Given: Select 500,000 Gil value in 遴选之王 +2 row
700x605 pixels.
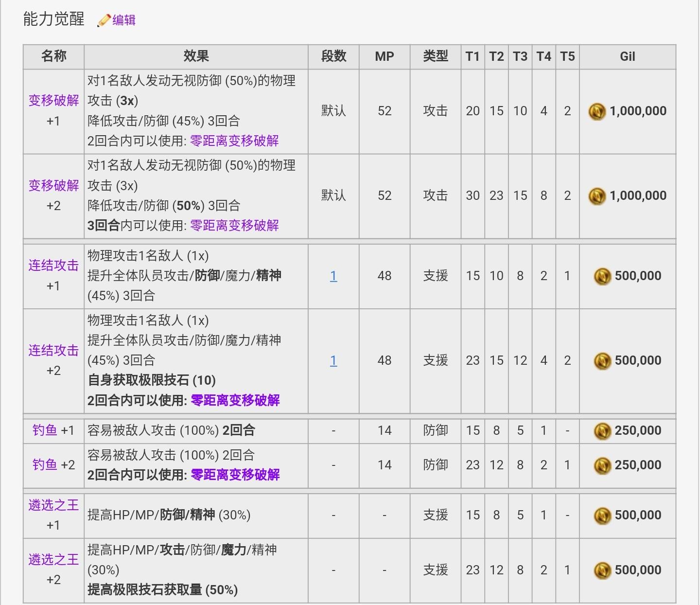Looking at the screenshot, I should pyautogui.click(x=638, y=570).
